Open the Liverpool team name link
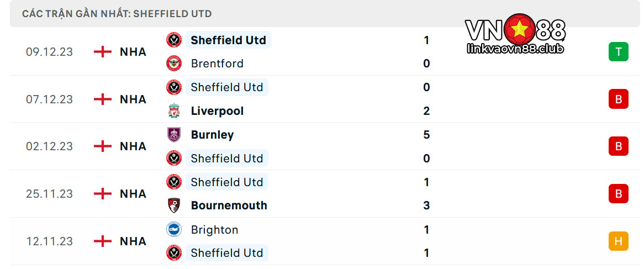Screen dimensions: 644x269 [x=217, y=111]
